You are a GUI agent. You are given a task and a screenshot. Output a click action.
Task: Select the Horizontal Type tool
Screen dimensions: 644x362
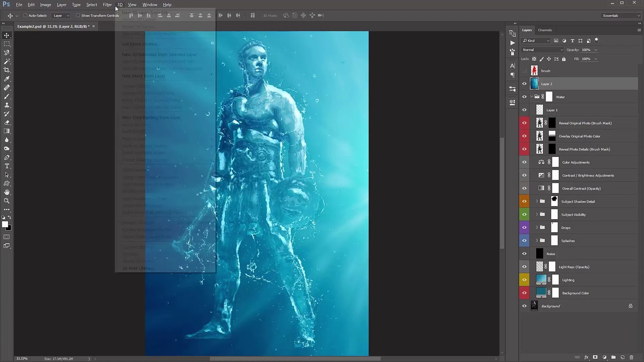(7, 166)
